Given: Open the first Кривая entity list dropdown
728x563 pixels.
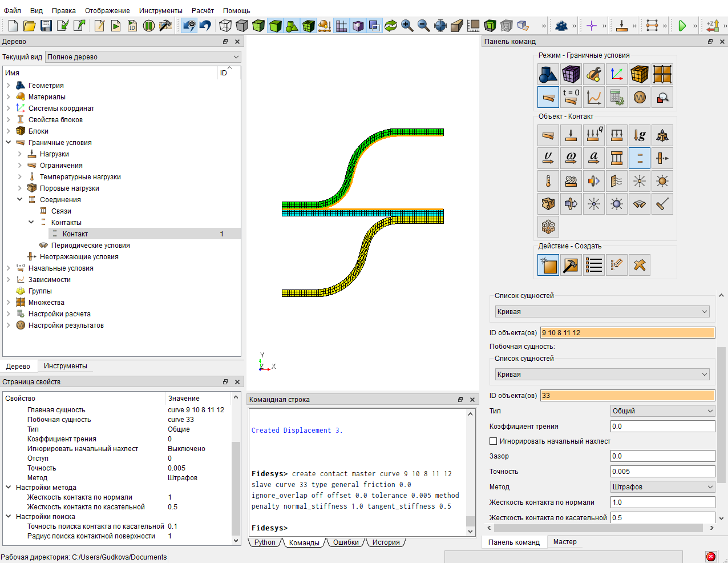Looking at the screenshot, I should coord(602,312).
